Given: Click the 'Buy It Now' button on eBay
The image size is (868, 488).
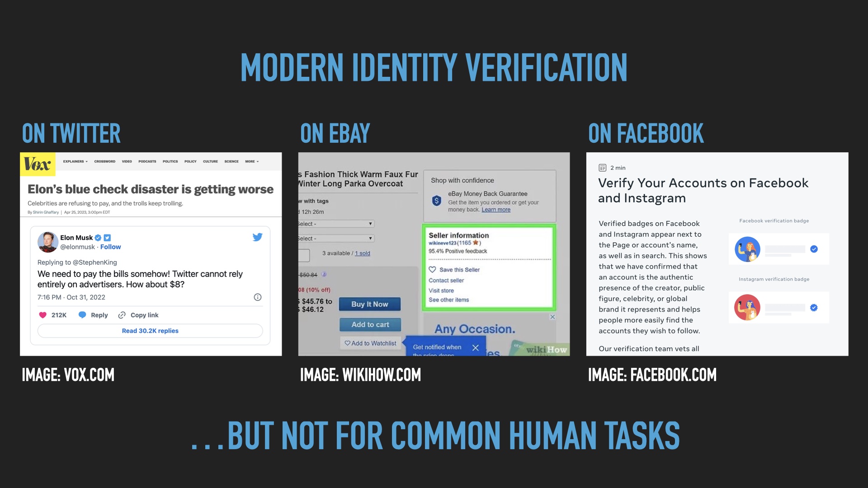Looking at the screenshot, I should 370,304.
